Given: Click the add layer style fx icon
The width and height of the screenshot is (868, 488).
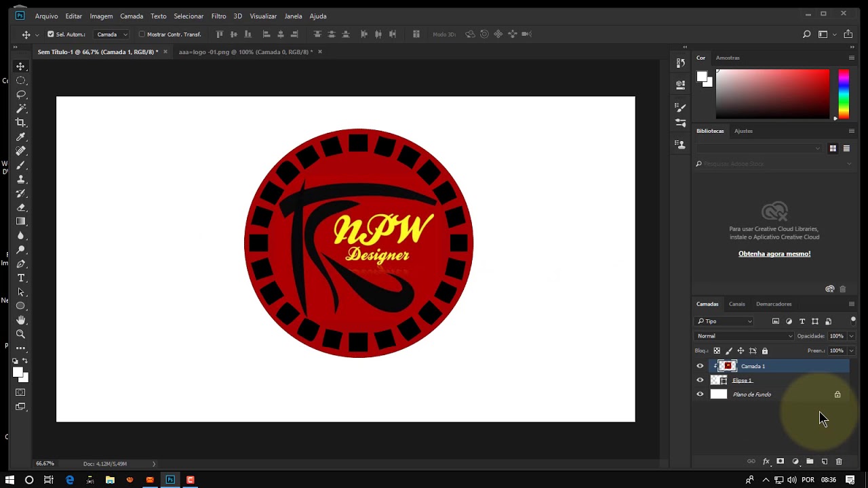Looking at the screenshot, I should [x=766, y=462].
